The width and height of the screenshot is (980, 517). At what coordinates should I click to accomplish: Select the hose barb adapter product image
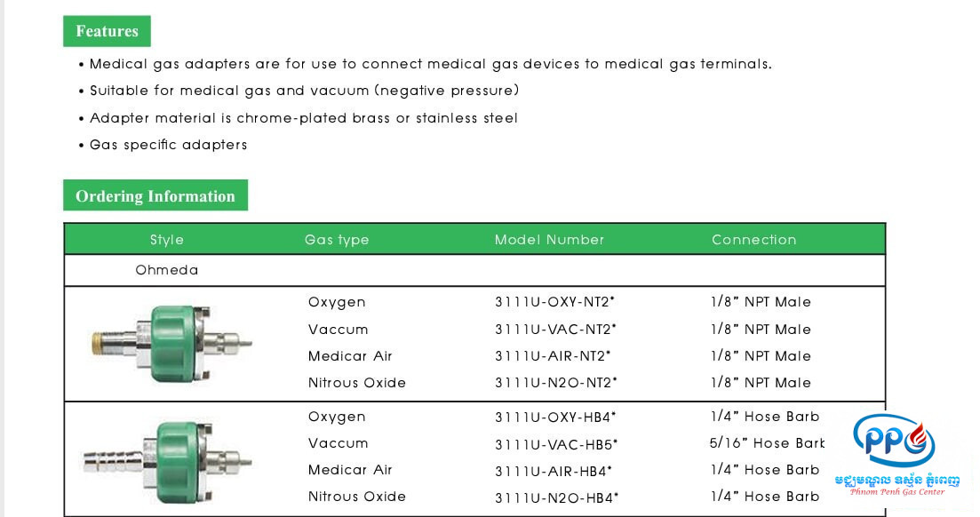coord(168,461)
